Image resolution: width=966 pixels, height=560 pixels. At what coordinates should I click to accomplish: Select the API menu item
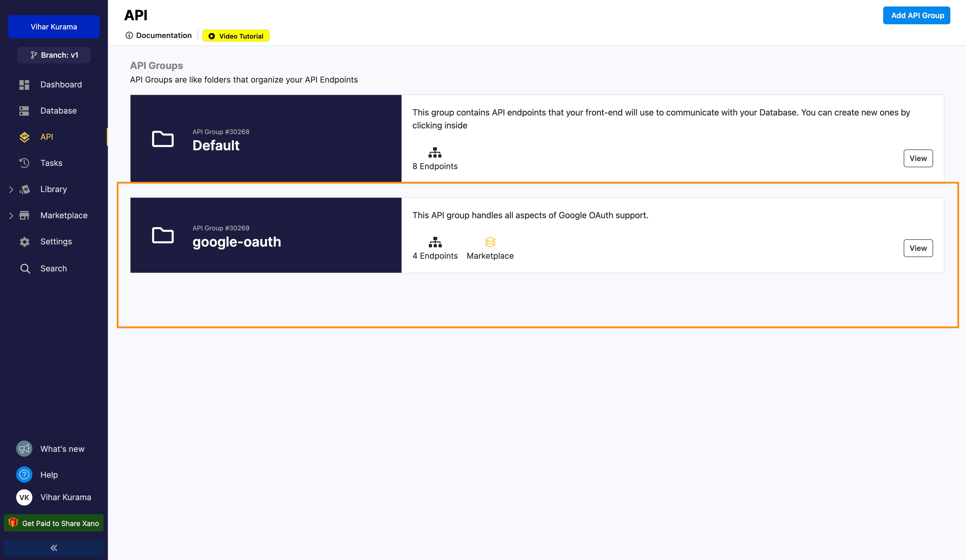pos(47,137)
